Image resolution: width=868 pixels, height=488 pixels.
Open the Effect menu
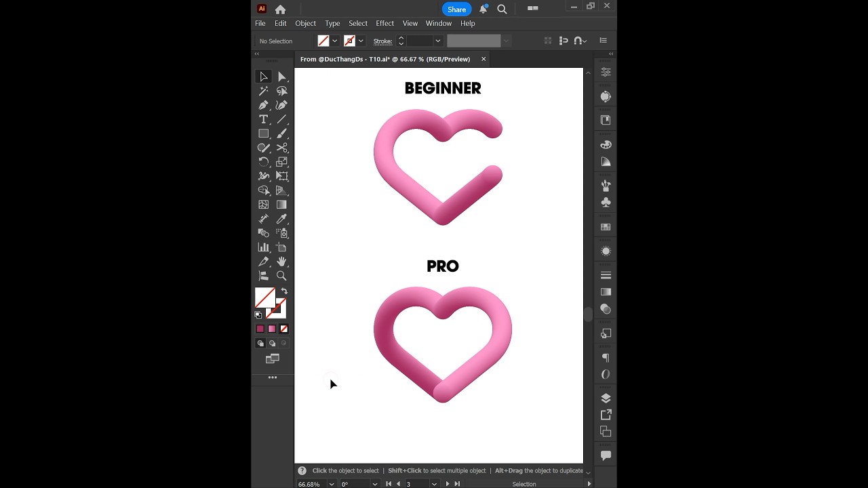coord(384,23)
